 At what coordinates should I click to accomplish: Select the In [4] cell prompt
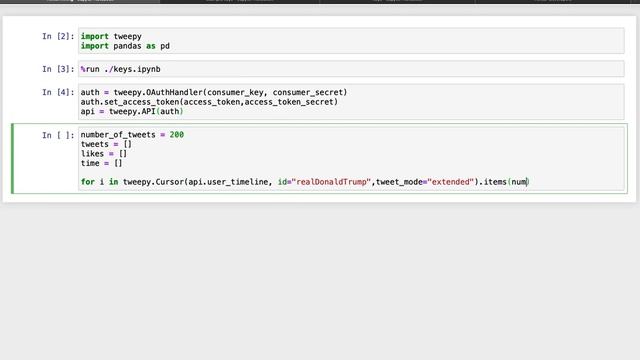pyautogui.click(x=58, y=92)
